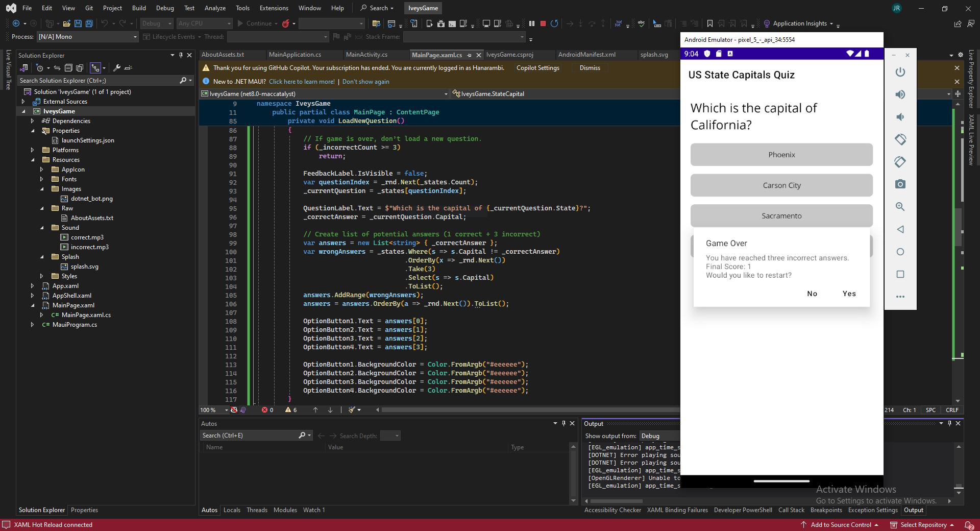Viewport: 980px width, 531px height.
Task: Open the Build menu
Action: (x=138, y=8)
